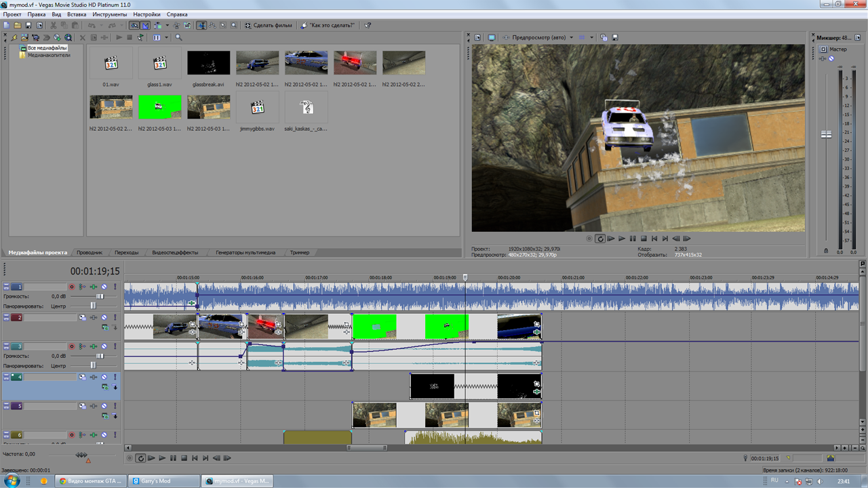Open track 4 compositing mode icon
The height and width of the screenshot is (488, 868).
tap(105, 387)
